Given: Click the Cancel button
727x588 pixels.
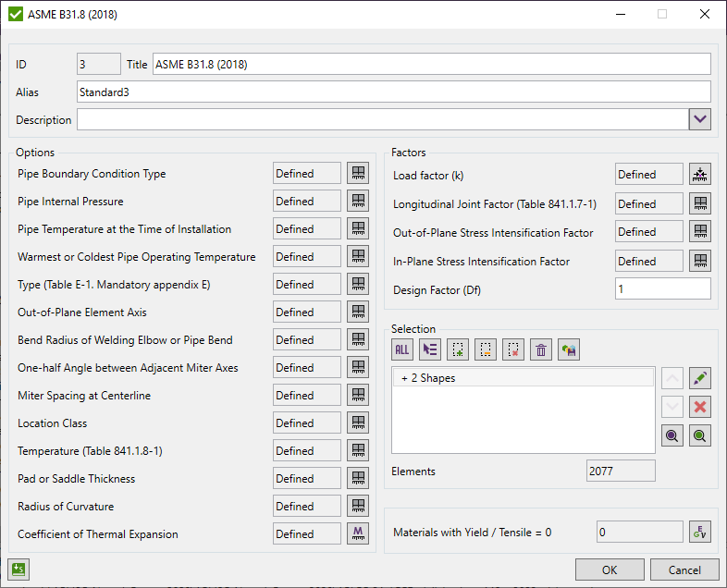Looking at the screenshot, I should 684,570.
